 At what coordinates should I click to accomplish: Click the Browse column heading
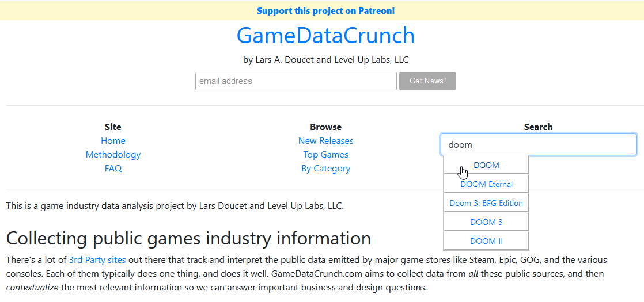click(x=325, y=127)
